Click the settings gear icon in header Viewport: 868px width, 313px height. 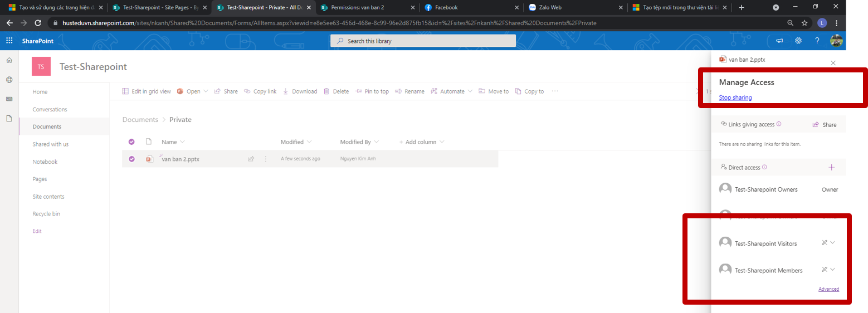click(x=798, y=41)
